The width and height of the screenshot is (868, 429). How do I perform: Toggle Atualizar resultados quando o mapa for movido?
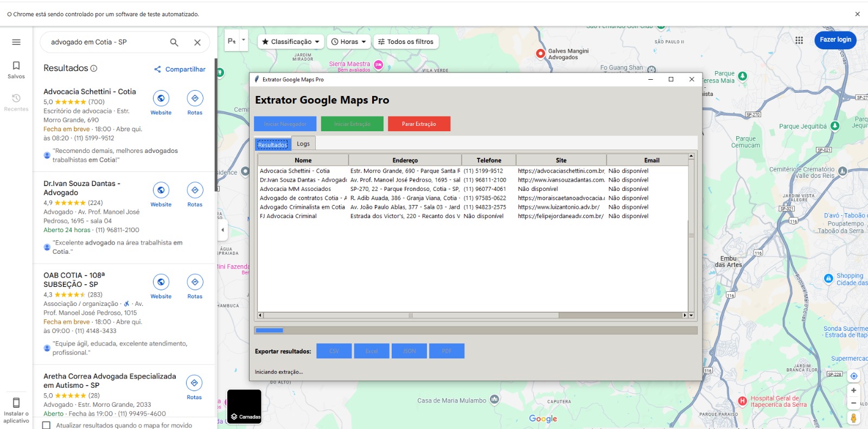pos(47,425)
